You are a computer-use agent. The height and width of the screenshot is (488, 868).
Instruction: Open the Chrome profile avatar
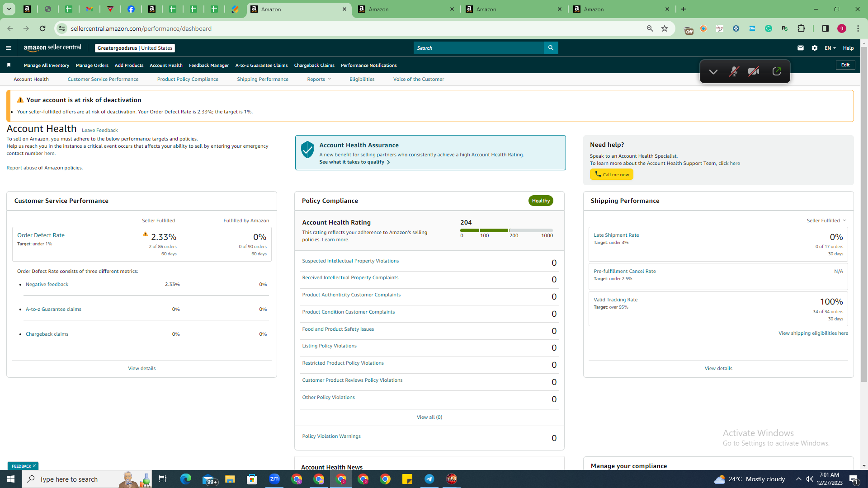pyautogui.click(x=842, y=28)
